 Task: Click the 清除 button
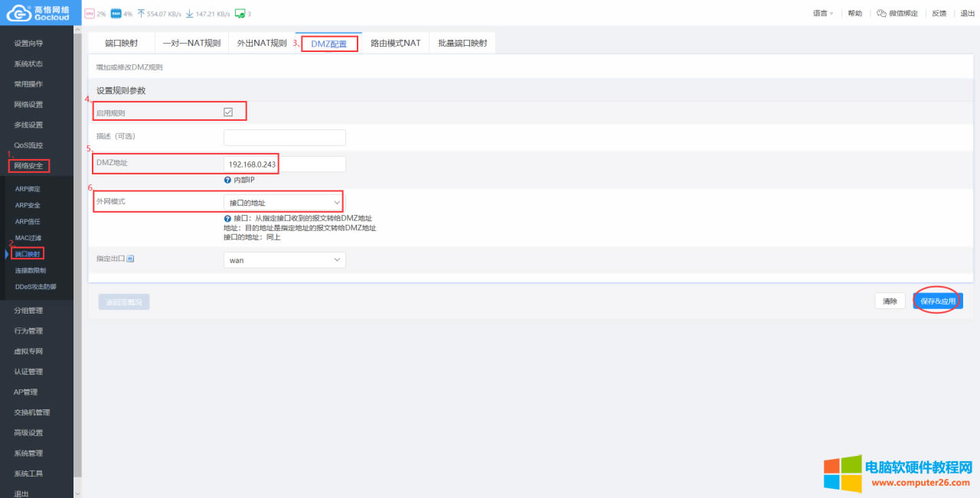[x=890, y=301]
